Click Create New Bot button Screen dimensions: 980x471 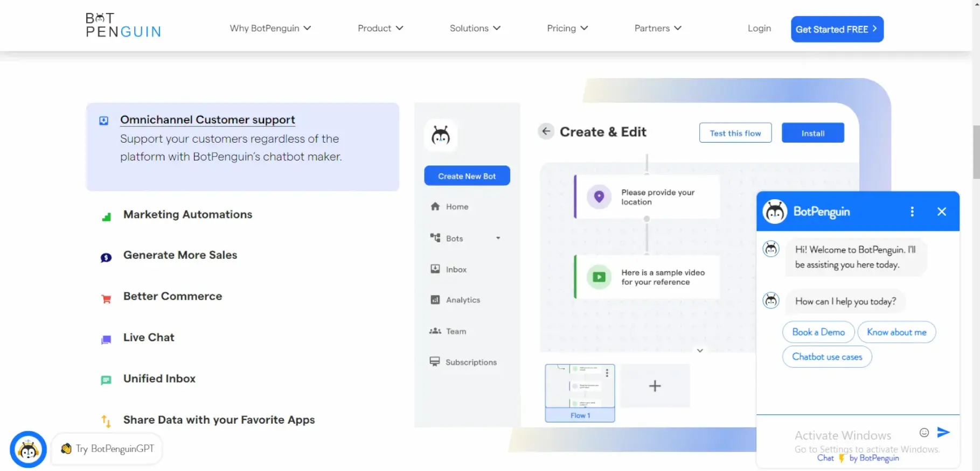point(467,176)
